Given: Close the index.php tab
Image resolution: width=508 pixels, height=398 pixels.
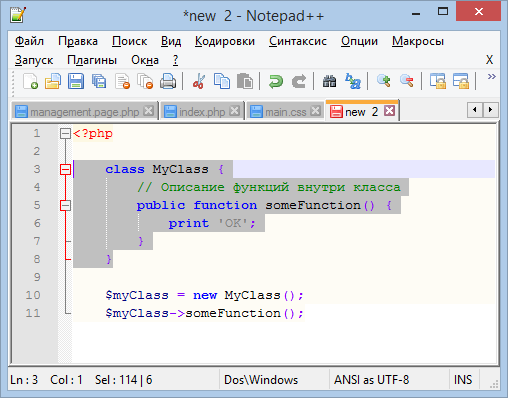Looking at the screenshot, I should (235, 111).
